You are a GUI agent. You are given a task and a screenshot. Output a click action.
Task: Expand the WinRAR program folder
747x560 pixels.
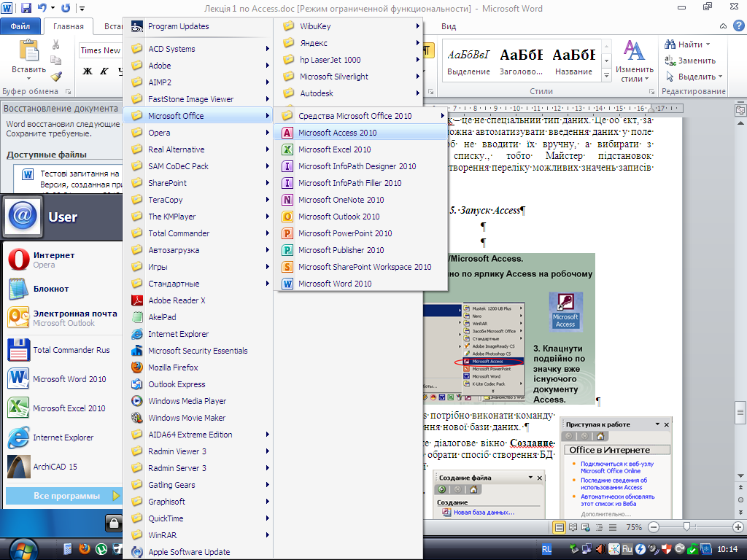pos(198,535)
